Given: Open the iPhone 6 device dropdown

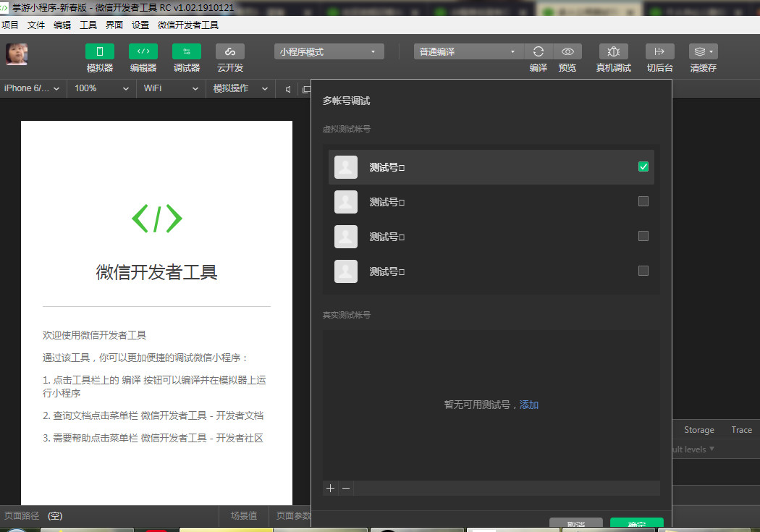Looking at the screenshot, I should pyautogui.click(x=32, y=88).
